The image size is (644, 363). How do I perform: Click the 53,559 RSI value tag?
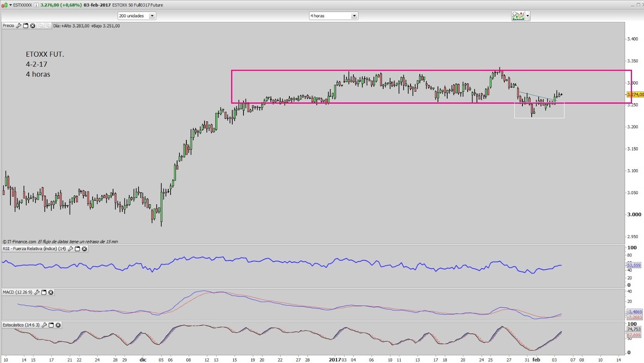634,265
